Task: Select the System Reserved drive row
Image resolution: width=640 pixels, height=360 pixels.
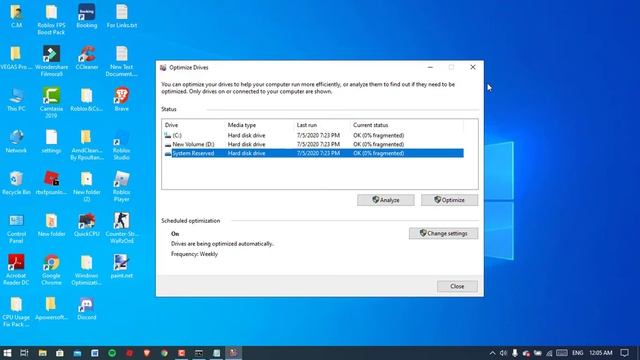Action: click(x=313, y=153)
